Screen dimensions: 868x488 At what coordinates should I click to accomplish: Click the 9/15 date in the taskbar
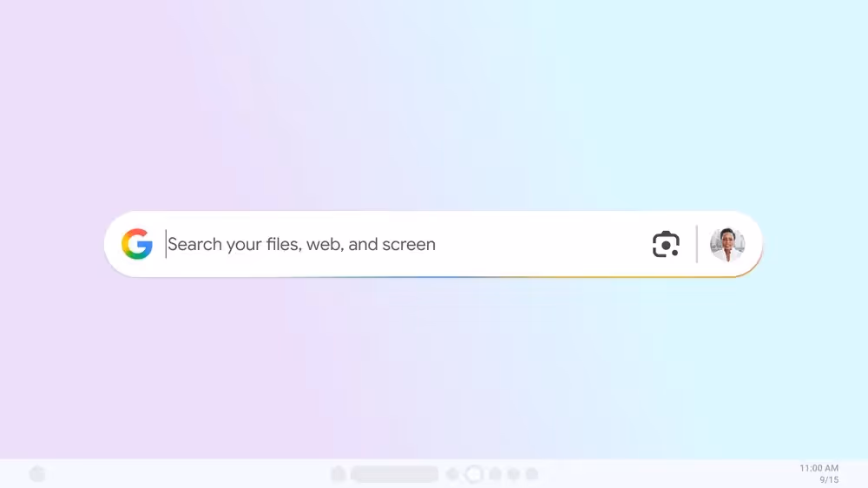pos(829,479)
